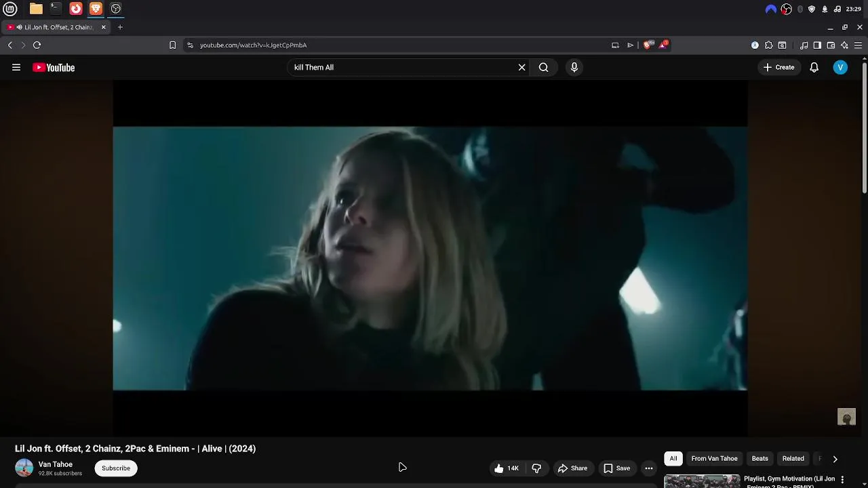
Task: Open the browser extensions puzzle icon
Action: [768, 45]
